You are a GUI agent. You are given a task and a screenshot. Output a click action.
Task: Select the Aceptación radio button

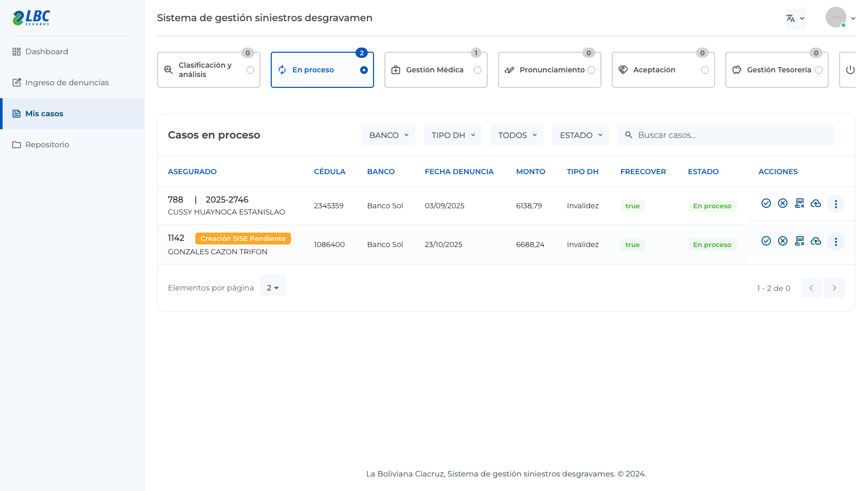[x=705, y=70]
